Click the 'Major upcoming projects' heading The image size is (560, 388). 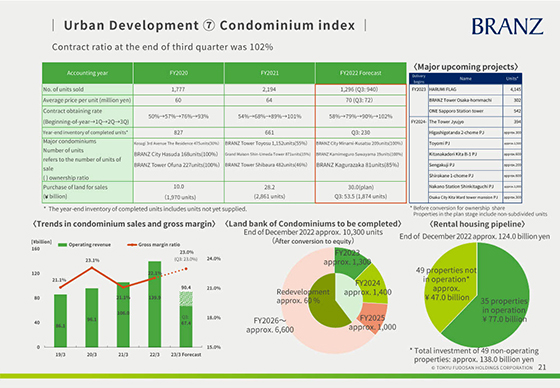[465, 67]
